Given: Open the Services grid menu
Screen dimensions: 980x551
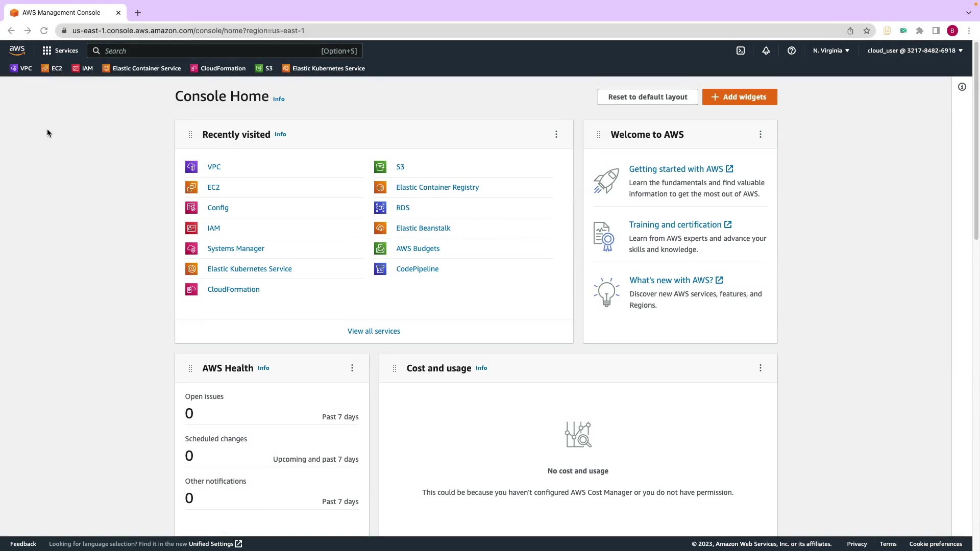Looking at the screenshot, I should point(60,51).
